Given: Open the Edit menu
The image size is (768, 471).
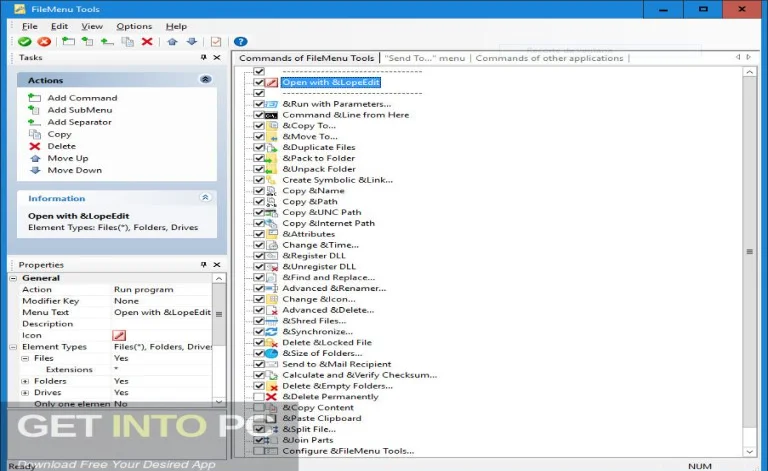Looking at the screenshot, I should (59, 26).
